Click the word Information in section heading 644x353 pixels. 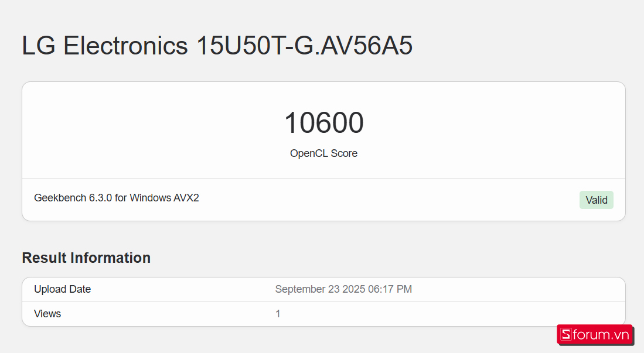[110, 258]
